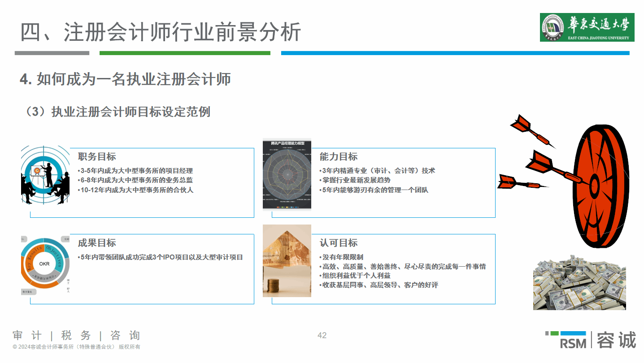Viewport: 644px width, 363px height.
Task: Select the 认可目标 heading text
Action: click(x=339, y=243)
